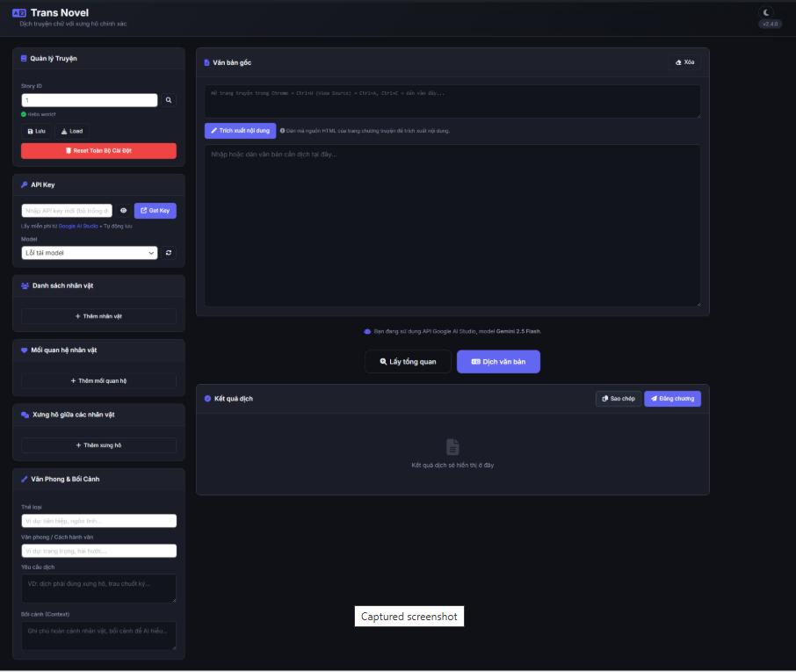Screen dimensions: 796x672
Task: Open the Model dropdown
Action: click(90, 253)
